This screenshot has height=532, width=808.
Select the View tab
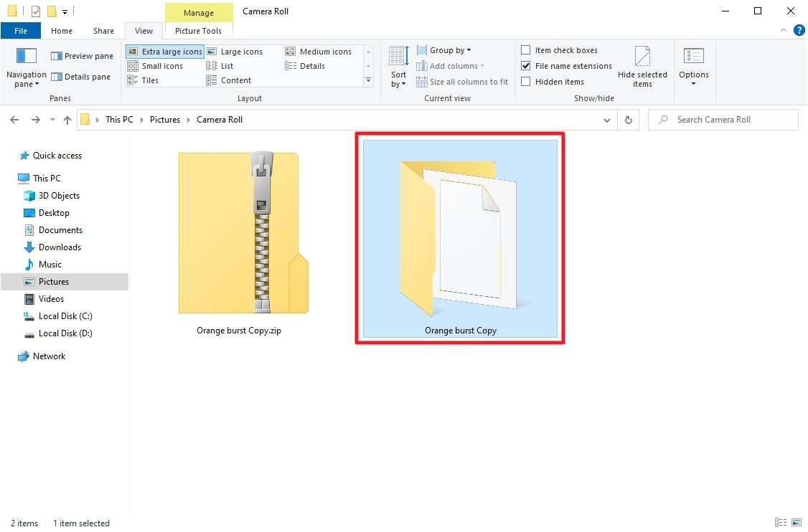click(x=144, y=31)
